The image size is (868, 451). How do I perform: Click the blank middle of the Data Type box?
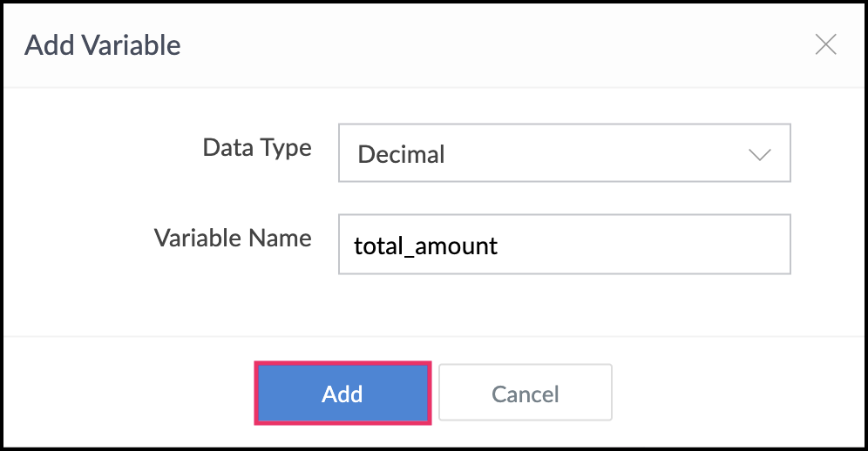pos(593,153)
